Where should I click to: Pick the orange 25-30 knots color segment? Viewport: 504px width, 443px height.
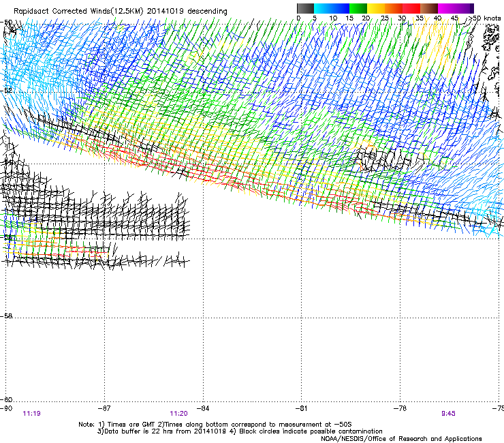click(x=394, y=8)
